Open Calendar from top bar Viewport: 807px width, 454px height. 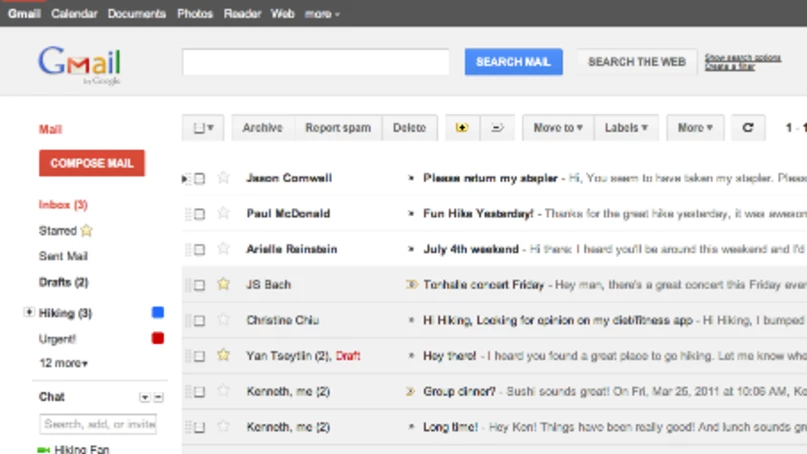[74, 14]
